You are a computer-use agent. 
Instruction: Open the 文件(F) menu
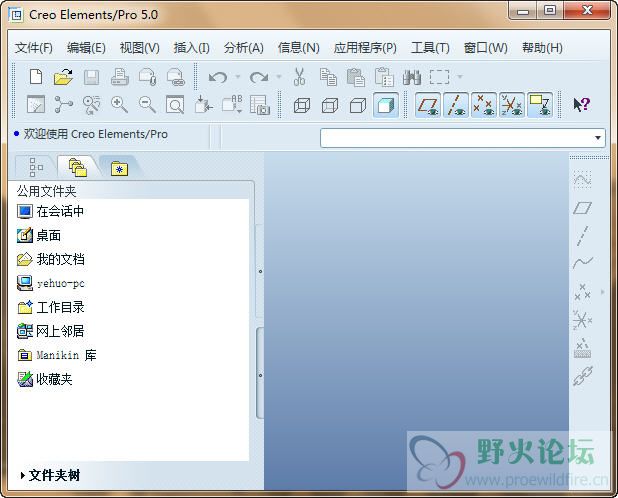pos(34,48)
